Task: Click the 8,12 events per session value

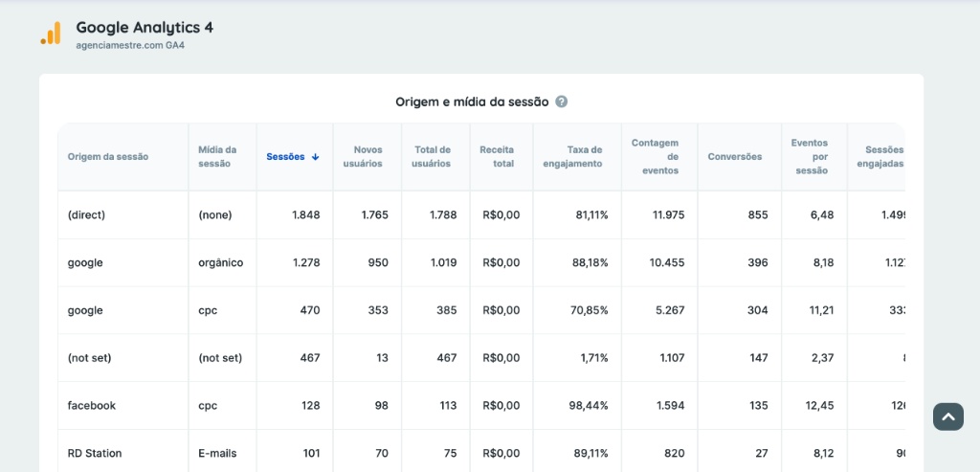Action: coord(824,453)
